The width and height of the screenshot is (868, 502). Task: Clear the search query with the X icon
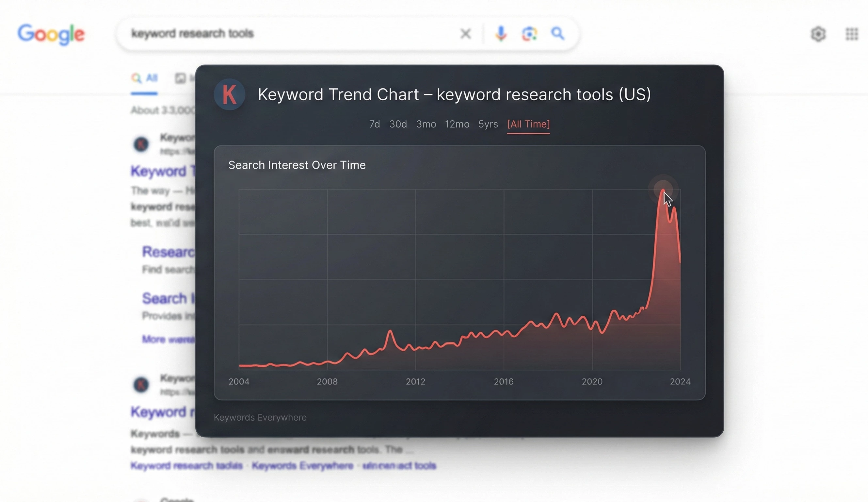pyautogui.click(x=465, y=33)
